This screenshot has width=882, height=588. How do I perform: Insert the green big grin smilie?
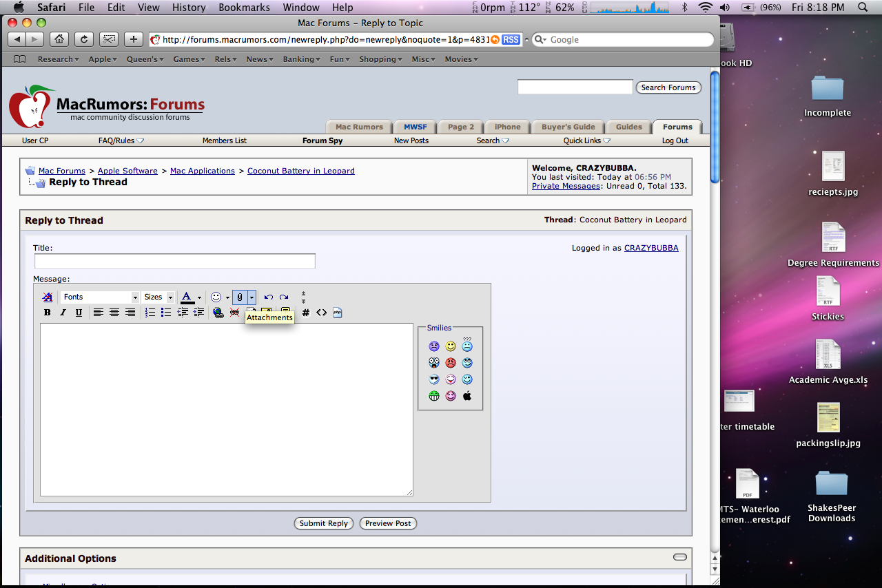[x=434, y=396]
